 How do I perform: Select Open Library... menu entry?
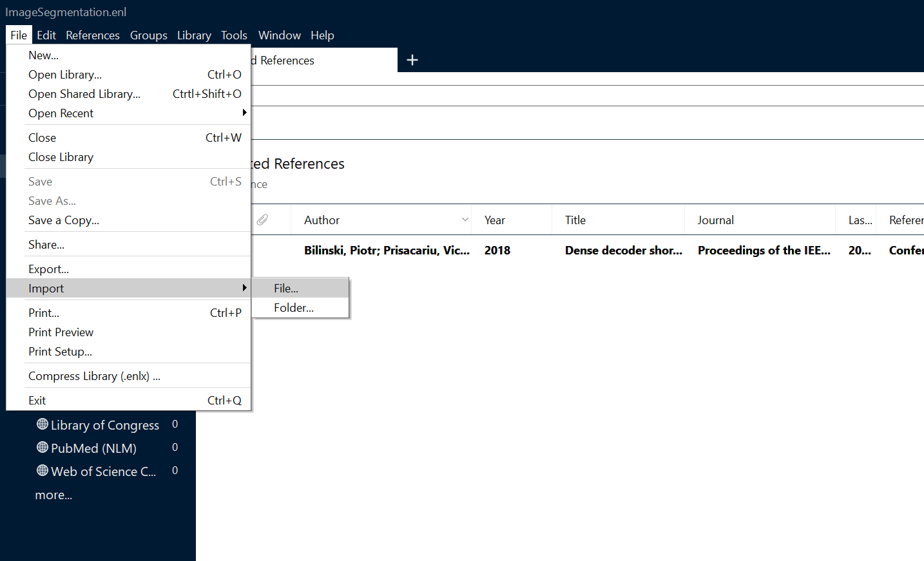point(128,75)
